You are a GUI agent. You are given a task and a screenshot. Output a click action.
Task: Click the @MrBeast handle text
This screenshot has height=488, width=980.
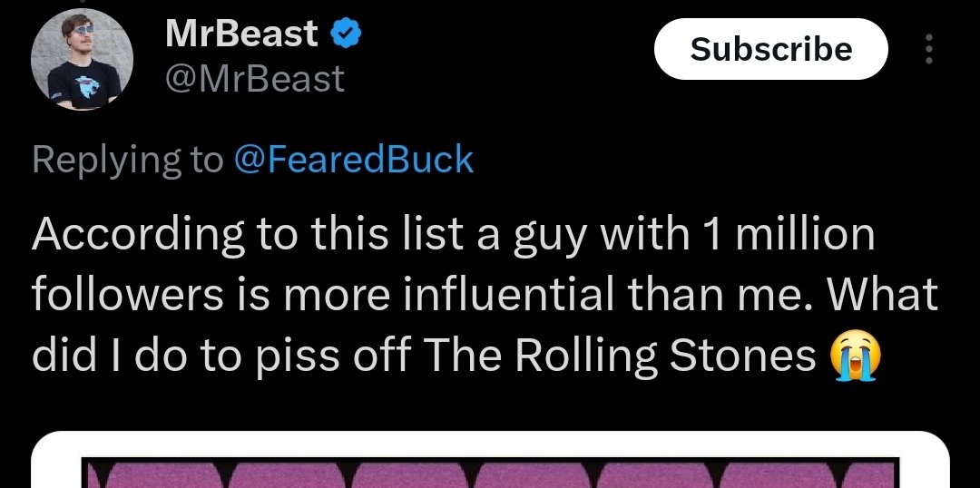click(x=255, y=79)
